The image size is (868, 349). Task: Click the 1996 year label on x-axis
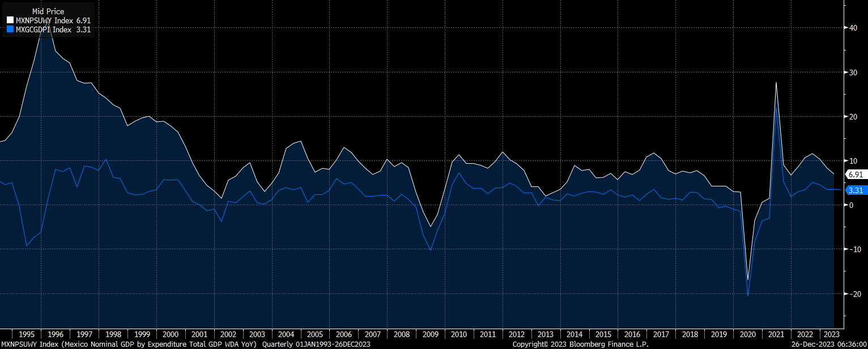[56, 334]
